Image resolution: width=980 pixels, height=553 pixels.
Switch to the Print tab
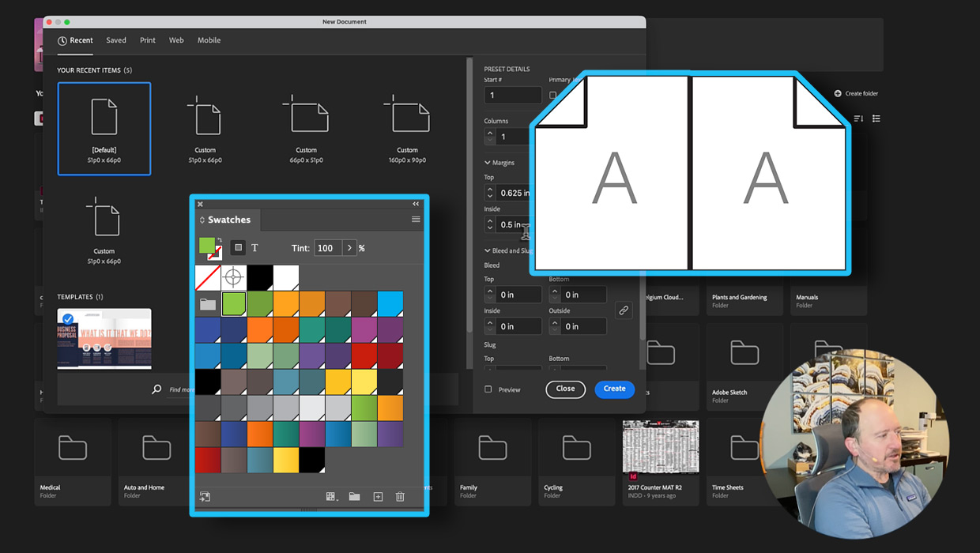(x=148, y=40)
